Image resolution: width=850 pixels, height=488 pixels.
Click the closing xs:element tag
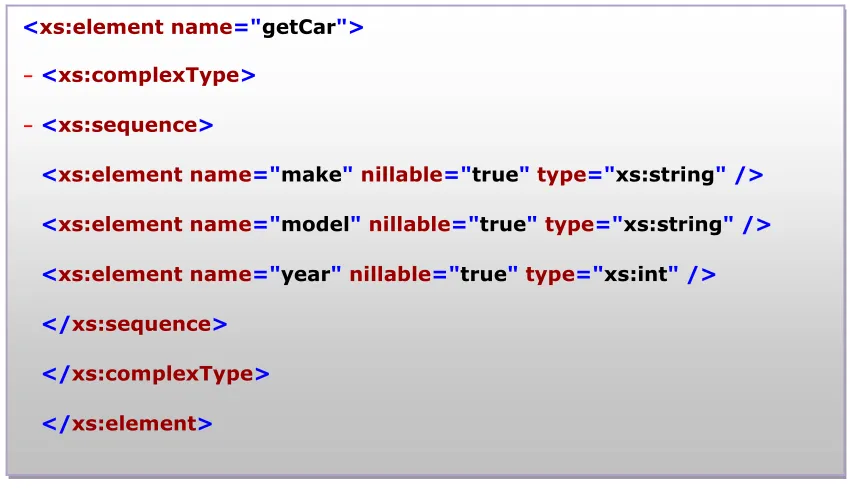(127, 424)
